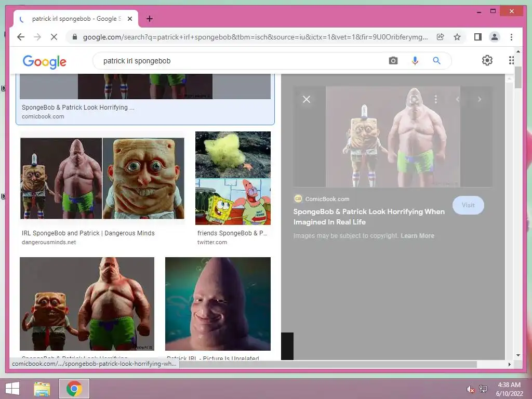Open the Windows Start menu
532x399 pixels.
click(12, 389)
